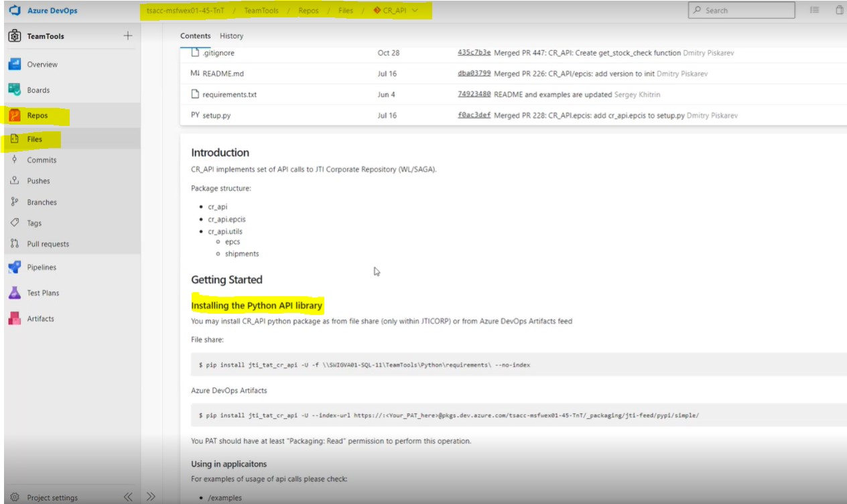Open the Pushes icon in sidebar

15,181
